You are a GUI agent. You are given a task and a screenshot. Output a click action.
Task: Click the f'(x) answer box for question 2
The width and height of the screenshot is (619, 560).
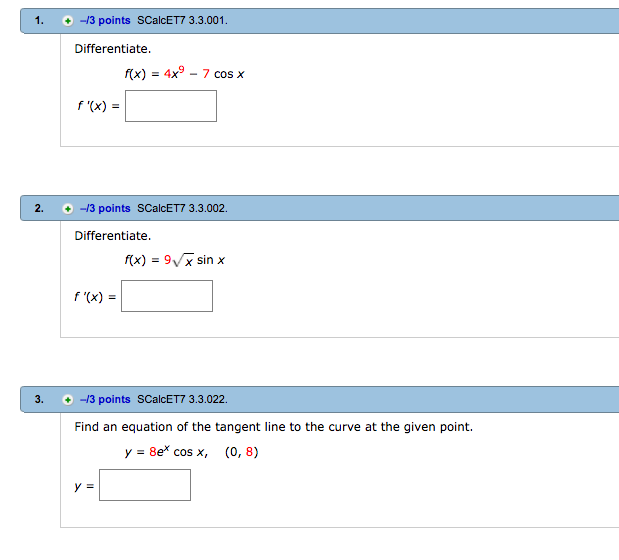pos(167,296)
